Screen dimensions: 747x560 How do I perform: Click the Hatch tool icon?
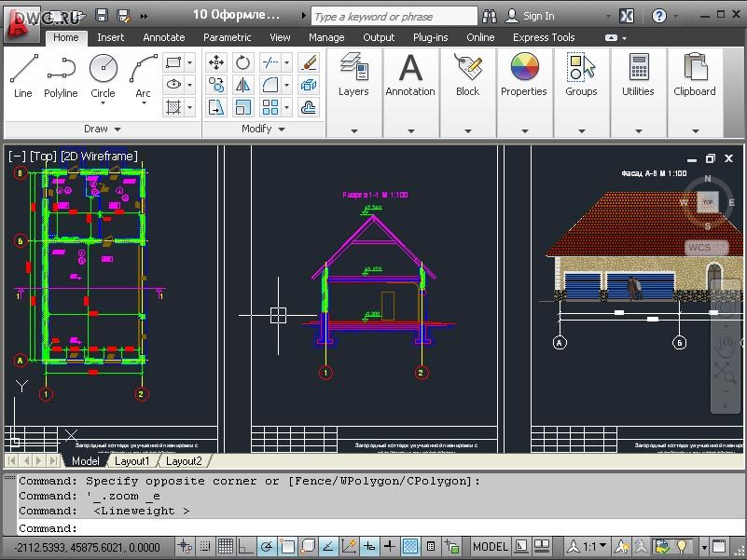click(x=173, y=107)
